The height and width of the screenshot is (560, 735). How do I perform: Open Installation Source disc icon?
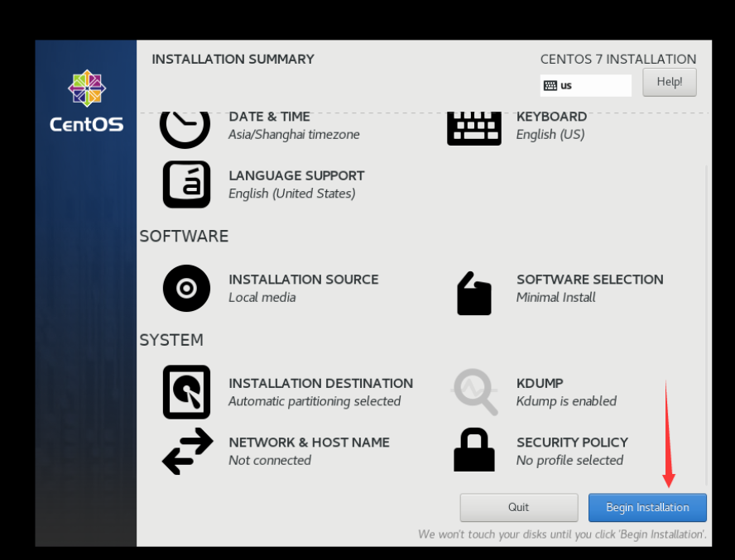(186, 288)
